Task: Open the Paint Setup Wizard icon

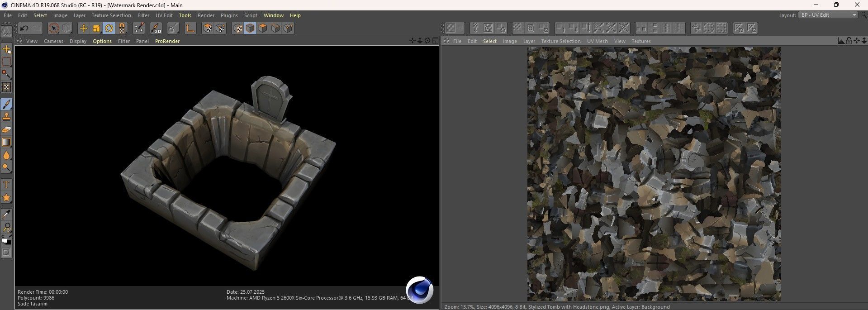Action: coord(139,28)
